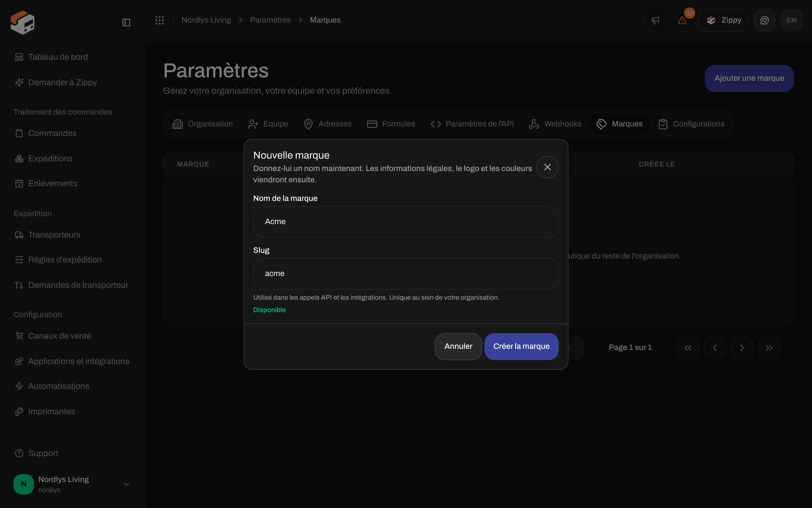
Task: Expand the Nordlys Living organisation switcher
Action: pos(72,484)
